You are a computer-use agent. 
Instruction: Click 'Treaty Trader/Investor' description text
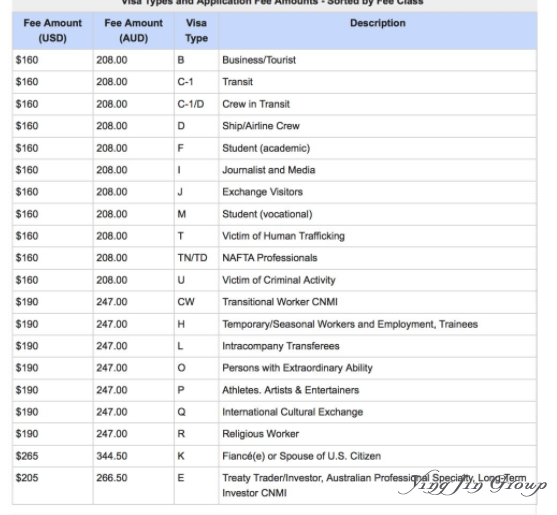[x=374, y=486]
